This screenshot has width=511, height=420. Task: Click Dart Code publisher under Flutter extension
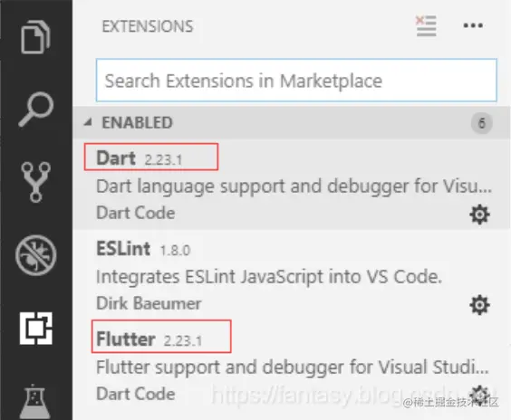136,394
